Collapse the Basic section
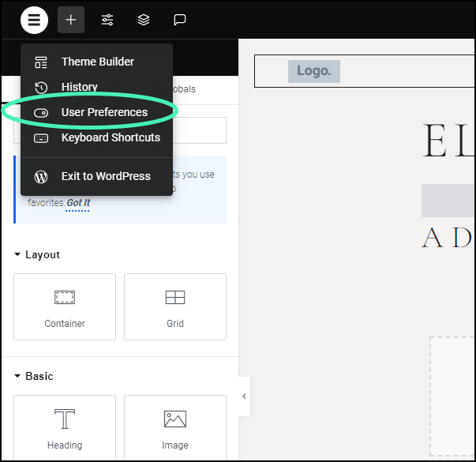Image resolution: width=476 pixels, height=462 pixels. 34,377
